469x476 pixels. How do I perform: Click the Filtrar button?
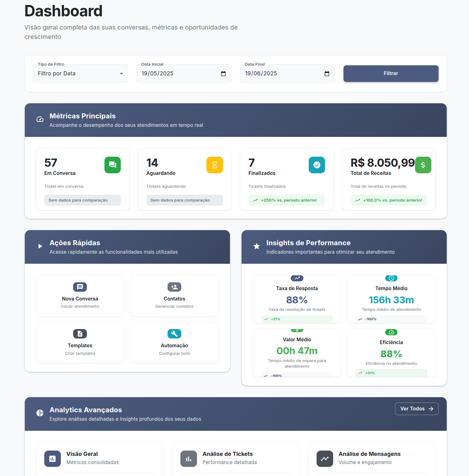[x=391, y=73]
